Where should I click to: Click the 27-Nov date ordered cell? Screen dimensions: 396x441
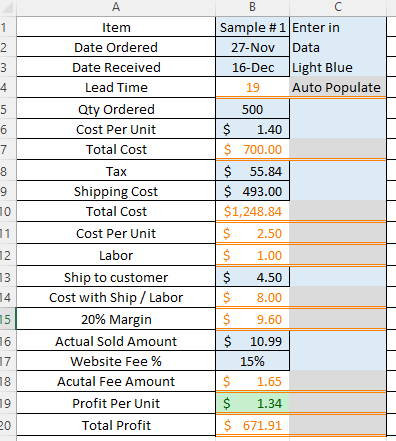point(252,47)
